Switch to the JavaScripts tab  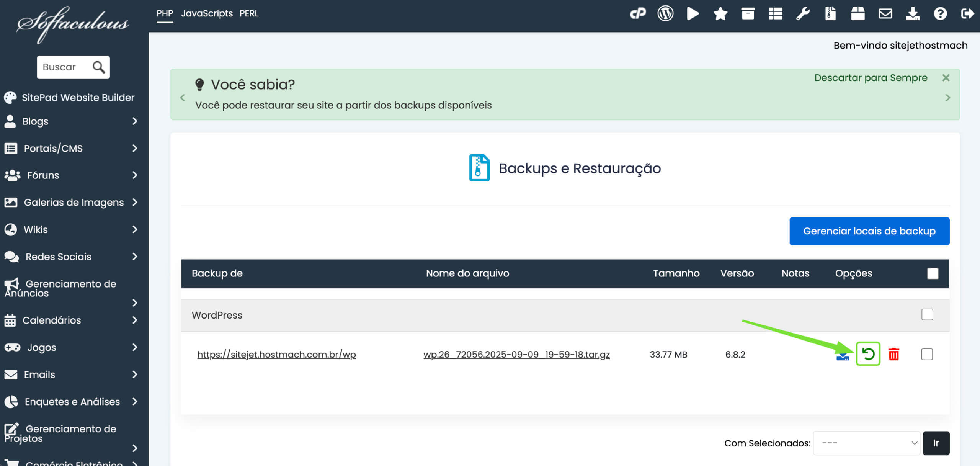[x=207, y=13]
